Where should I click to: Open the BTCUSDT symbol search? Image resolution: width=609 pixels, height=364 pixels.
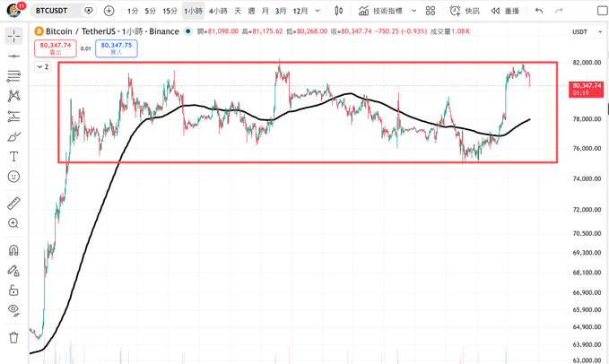51,11
